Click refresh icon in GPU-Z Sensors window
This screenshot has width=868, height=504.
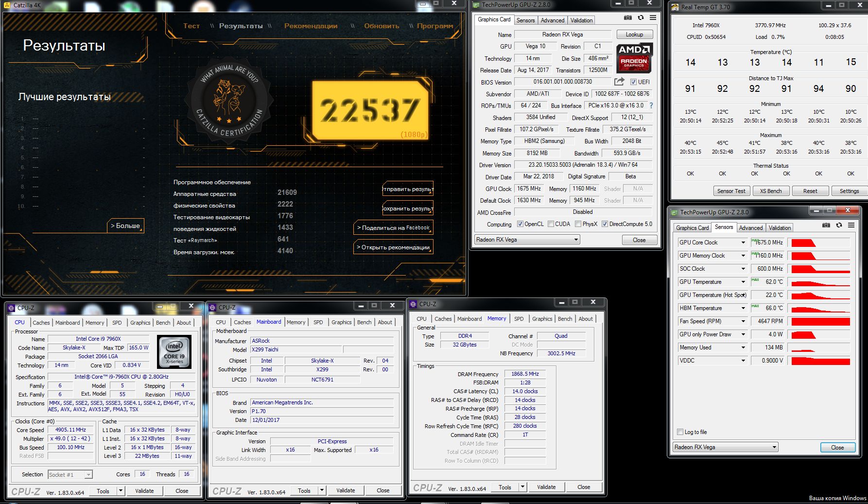click(839, 225)
